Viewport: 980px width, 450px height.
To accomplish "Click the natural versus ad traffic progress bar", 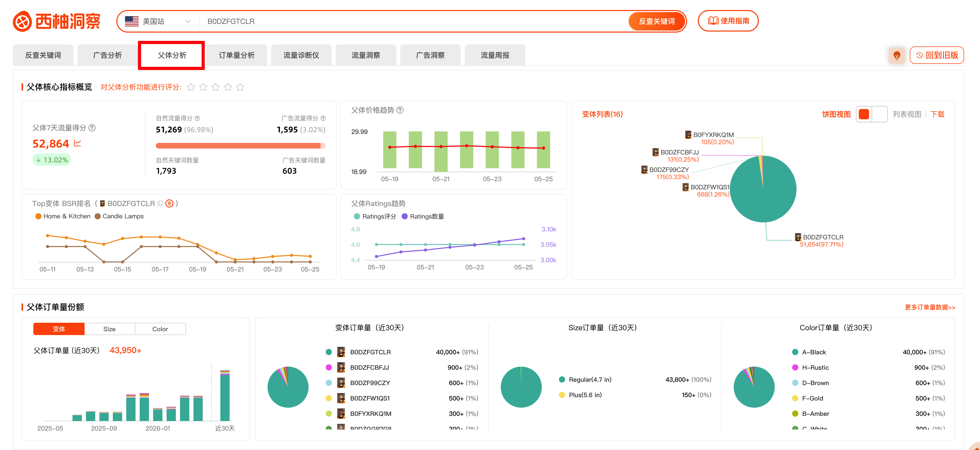I will pyautogui.click(x=240, y=146).
